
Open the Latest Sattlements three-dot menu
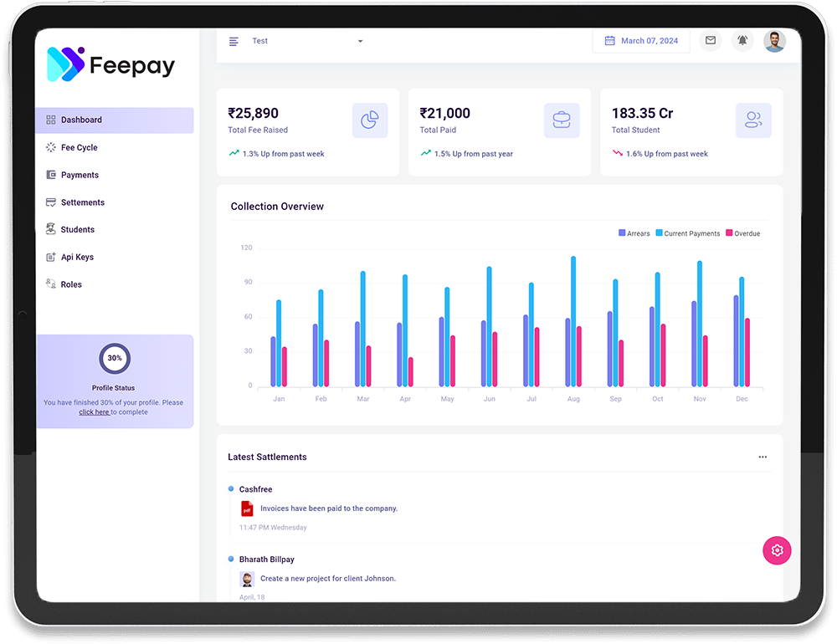pos(763,457)
